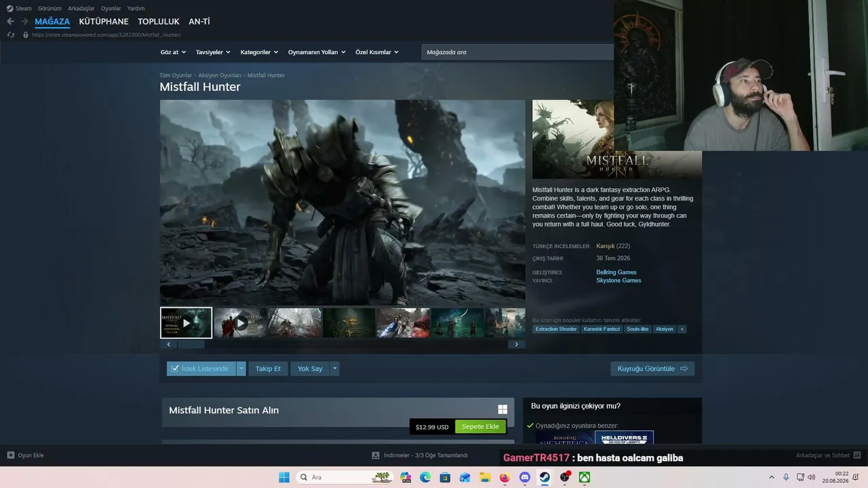Expand the Tavsiyeler dropdown

click(213, 52)
